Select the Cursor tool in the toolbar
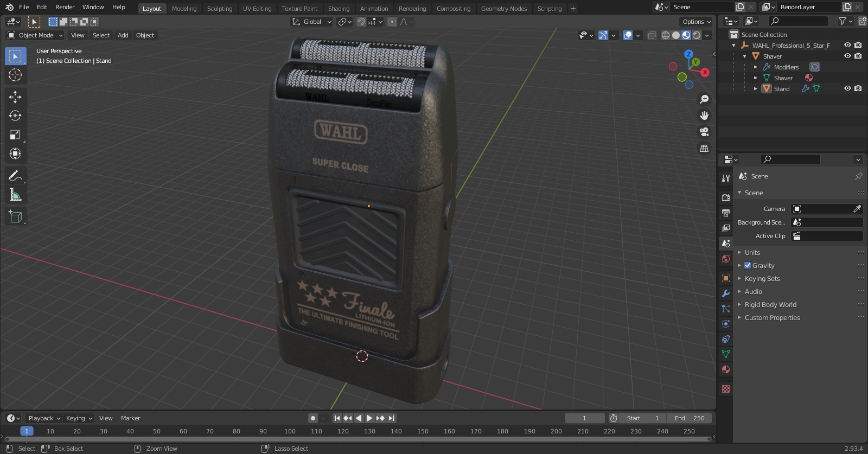 [x=15, y=75]
